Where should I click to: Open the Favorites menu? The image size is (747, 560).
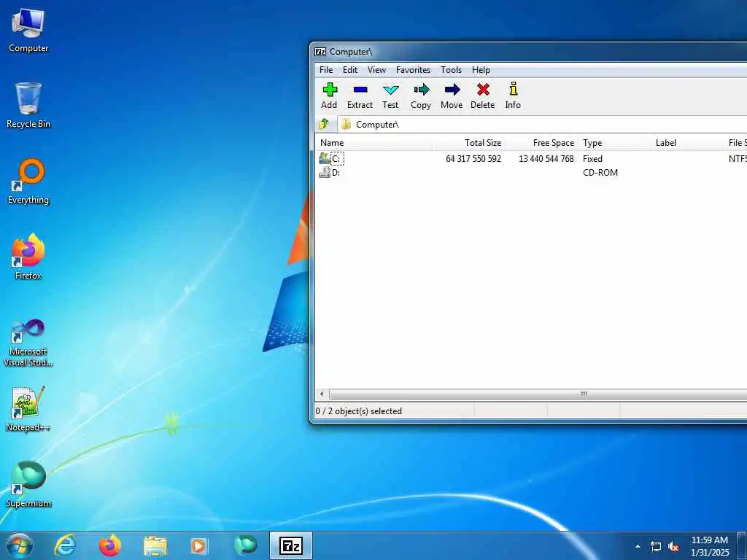(x=413, y=70)
